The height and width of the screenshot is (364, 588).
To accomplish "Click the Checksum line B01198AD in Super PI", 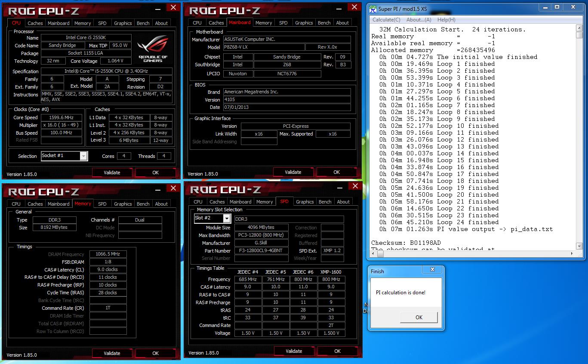I will (406, 243).
